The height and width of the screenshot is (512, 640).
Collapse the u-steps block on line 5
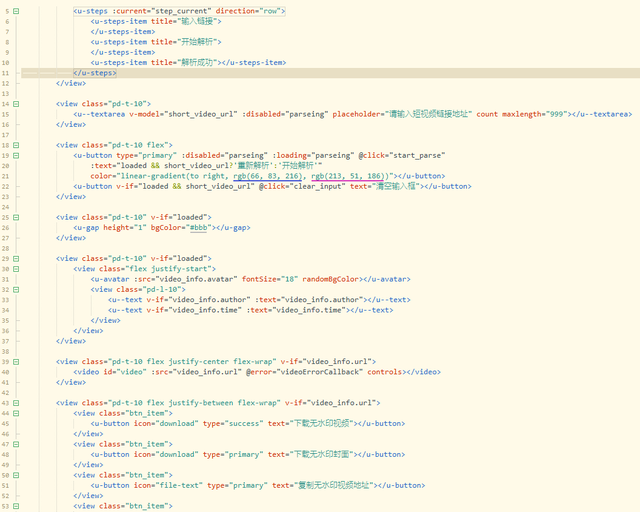click(x=16, y=10)
